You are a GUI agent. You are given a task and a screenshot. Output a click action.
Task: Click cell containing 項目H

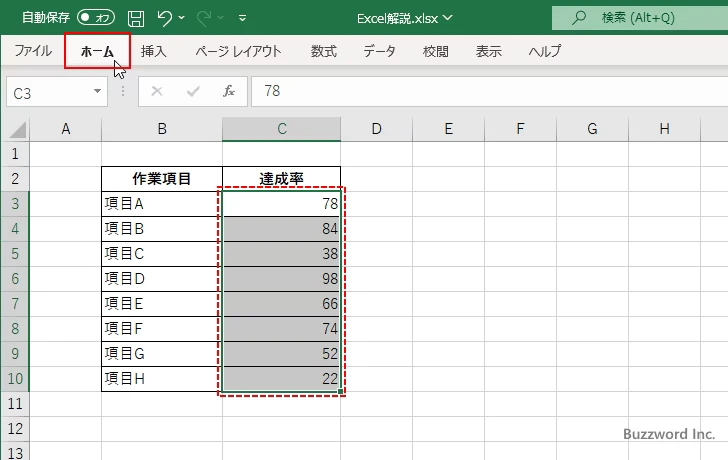click(x=162, y=379)
